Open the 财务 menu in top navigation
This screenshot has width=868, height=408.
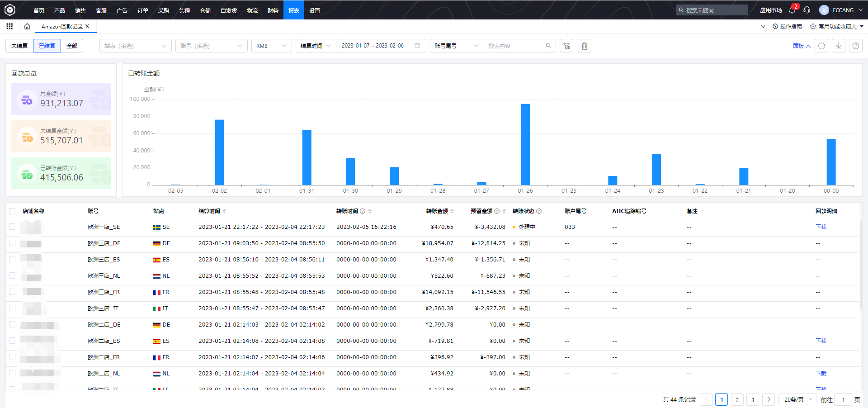click(273, 10)
